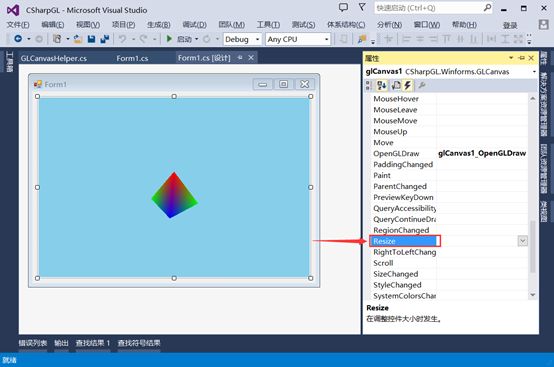Switch to Properties page icon
The width and height of the screenshot is (554, 367).
coord(396,85)
